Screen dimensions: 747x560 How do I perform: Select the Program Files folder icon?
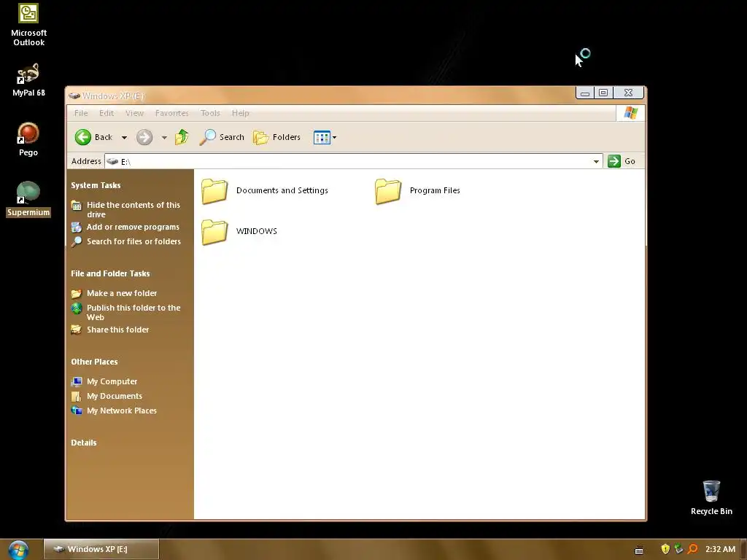coord(388,192)
